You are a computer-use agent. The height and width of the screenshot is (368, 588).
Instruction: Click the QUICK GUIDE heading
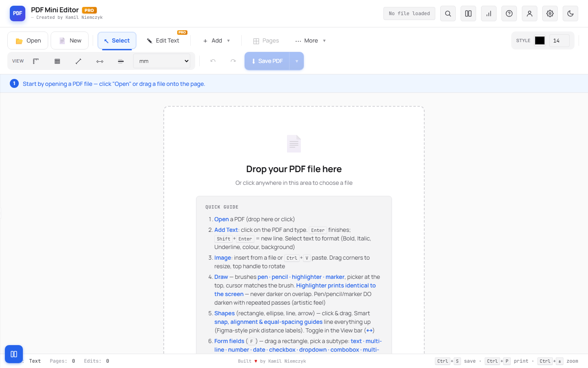(222, 207)
